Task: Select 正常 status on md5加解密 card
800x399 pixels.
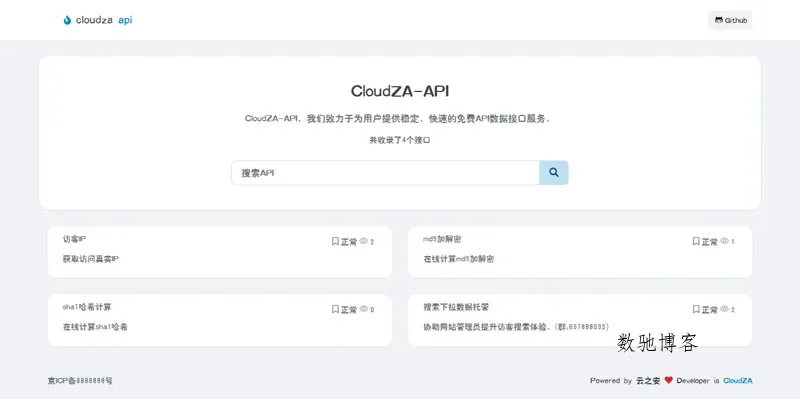Action: coord(710,242)
